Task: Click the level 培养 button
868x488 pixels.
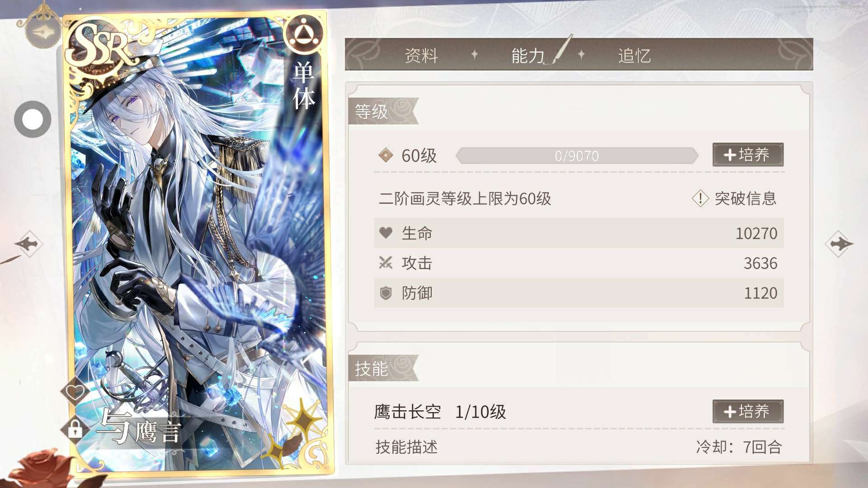Action: (748, 155)
